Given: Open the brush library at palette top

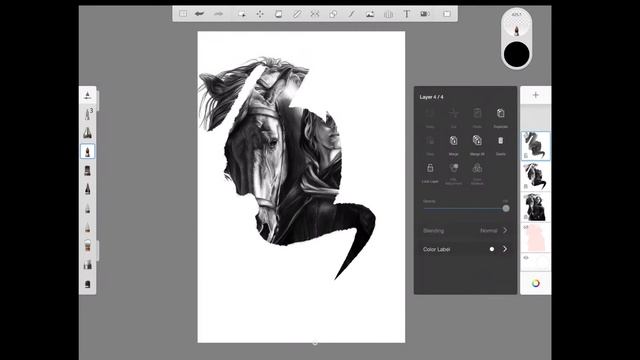Looking at the screenshot, I should click(87, 95).
